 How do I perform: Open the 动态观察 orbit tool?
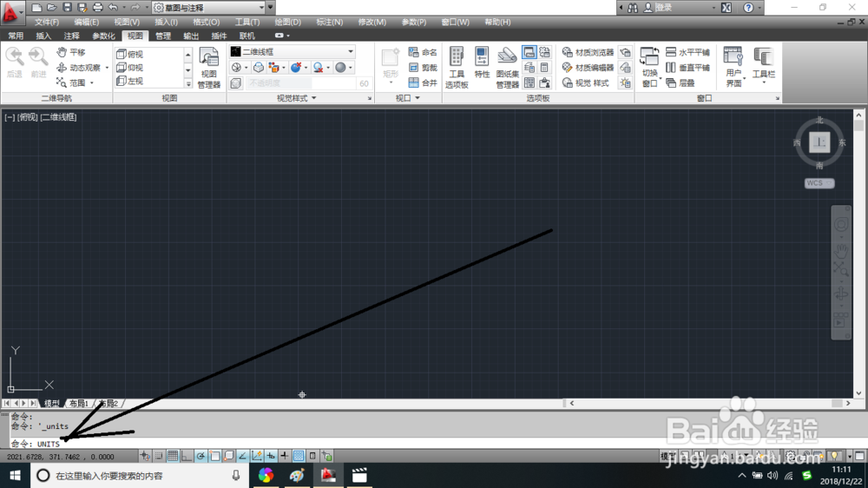click(x=79, y=68)
